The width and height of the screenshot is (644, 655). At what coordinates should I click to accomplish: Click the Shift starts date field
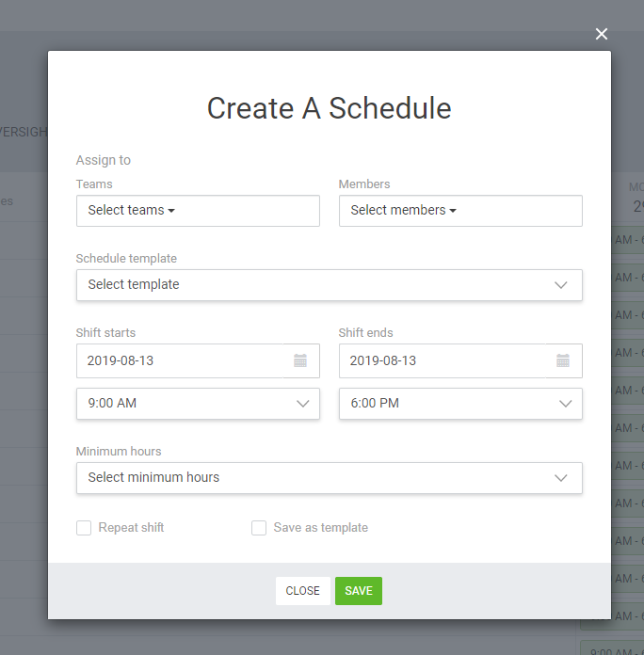(180, 361)
